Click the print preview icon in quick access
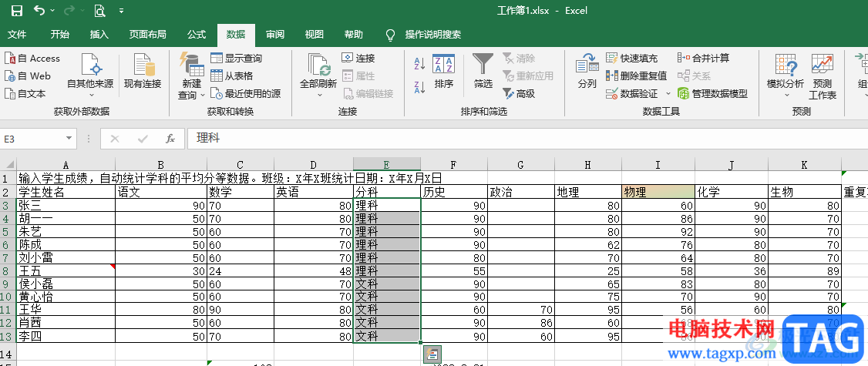This screenshot has width=868, height=366. pyautogui.click(x=99, y=11)
